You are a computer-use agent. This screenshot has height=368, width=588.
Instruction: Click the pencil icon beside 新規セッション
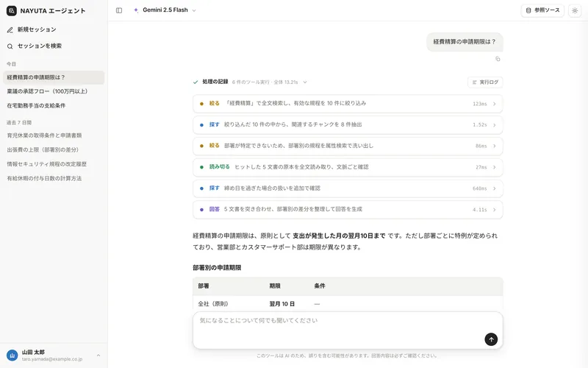(10, 30)
